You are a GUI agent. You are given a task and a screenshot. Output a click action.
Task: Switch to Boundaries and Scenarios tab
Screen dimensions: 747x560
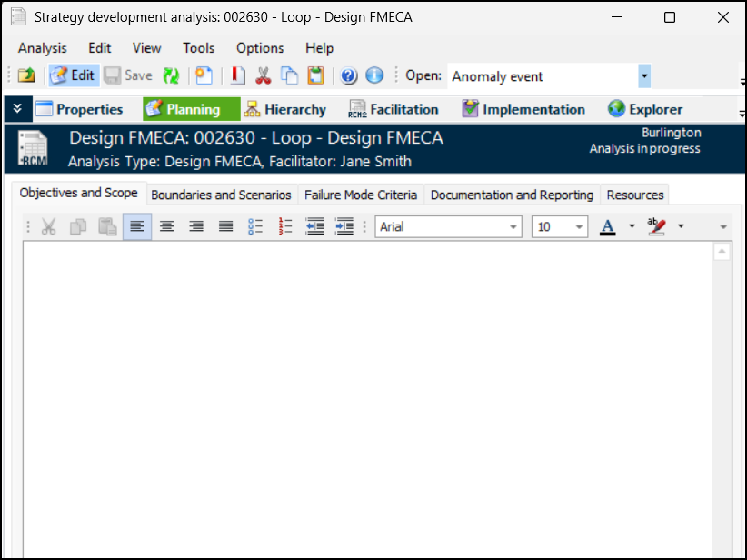221,195
